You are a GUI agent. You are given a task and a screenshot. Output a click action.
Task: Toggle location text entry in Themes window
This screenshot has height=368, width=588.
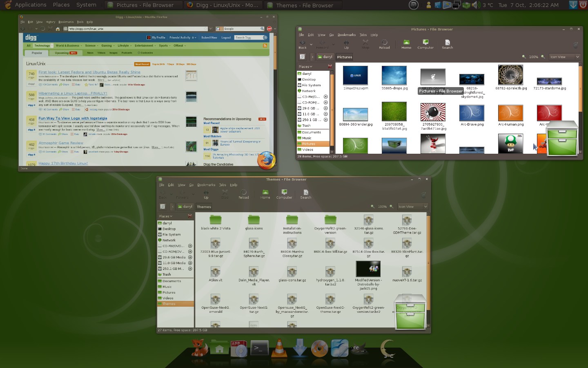[163, 206]
